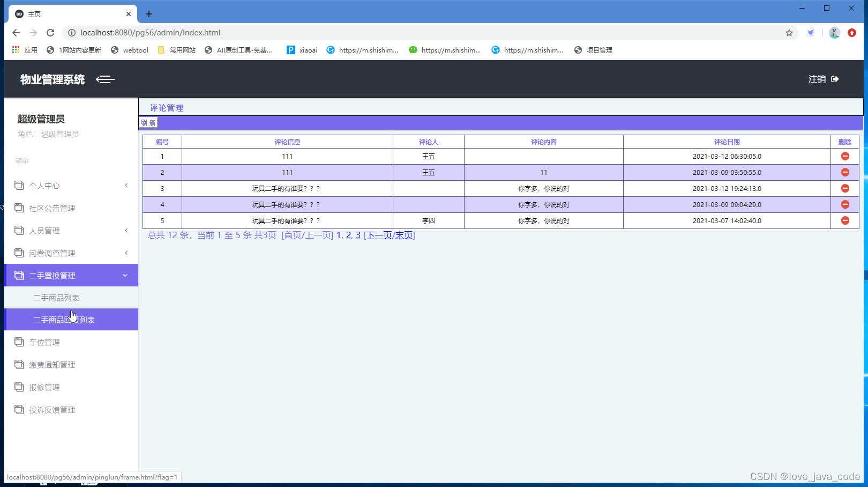The width and height of the screenshot is (868, 487).
Task: Open 投诉反馈管理 in the sidebar
Action: (x=71, y=410)
